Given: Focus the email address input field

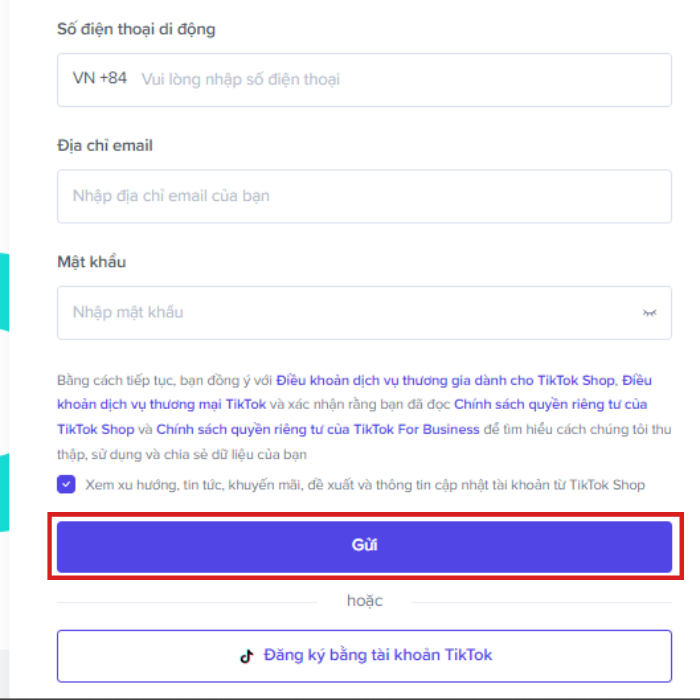Looking at the screenshot, I should (x=364, y=196).
